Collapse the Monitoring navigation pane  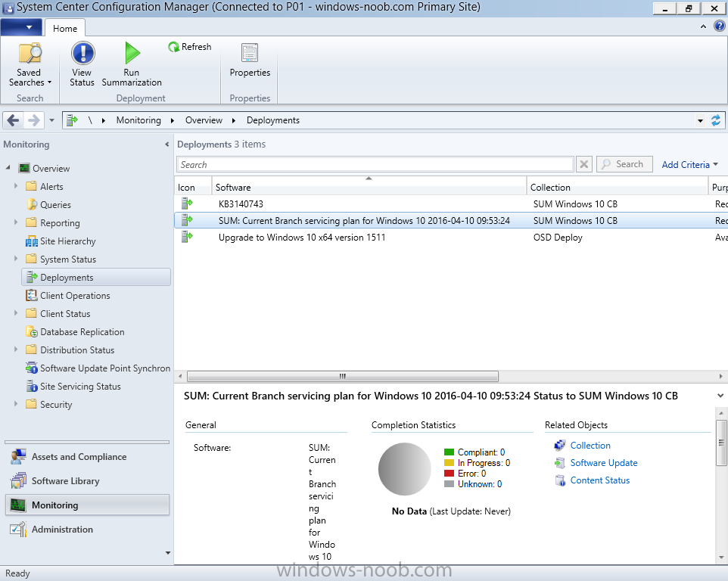coord(166,144)
